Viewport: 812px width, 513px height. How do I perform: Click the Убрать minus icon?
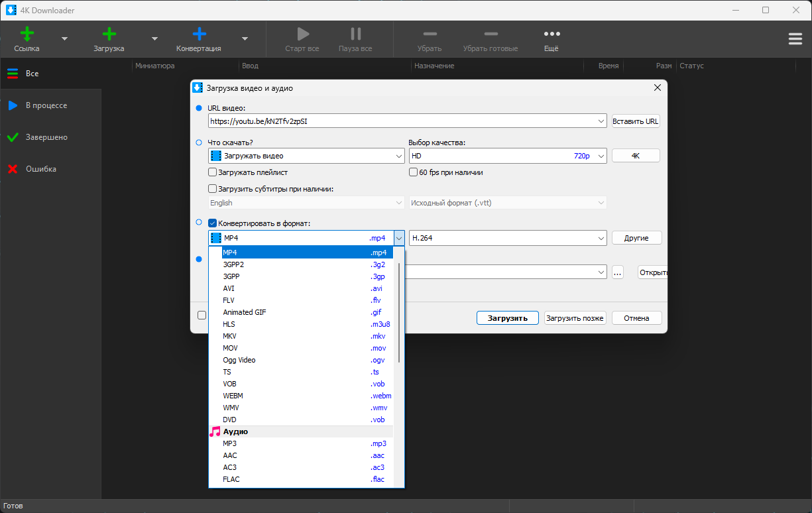coord(430,34)
